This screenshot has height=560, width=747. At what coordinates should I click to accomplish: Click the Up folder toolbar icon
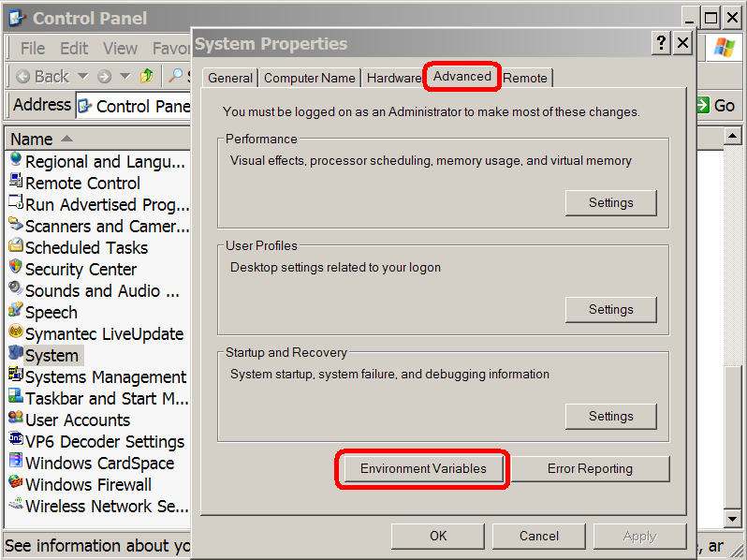pyautogui.click(x=146, y=76)
